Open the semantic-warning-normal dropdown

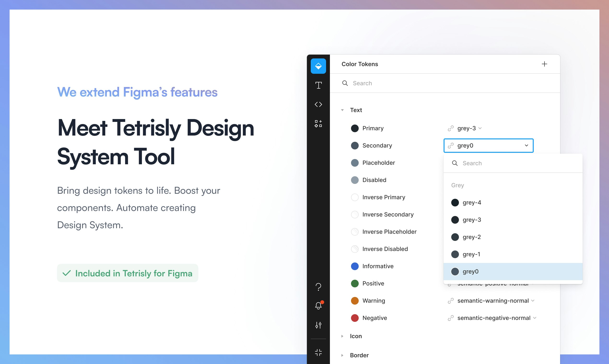[492, 301]
